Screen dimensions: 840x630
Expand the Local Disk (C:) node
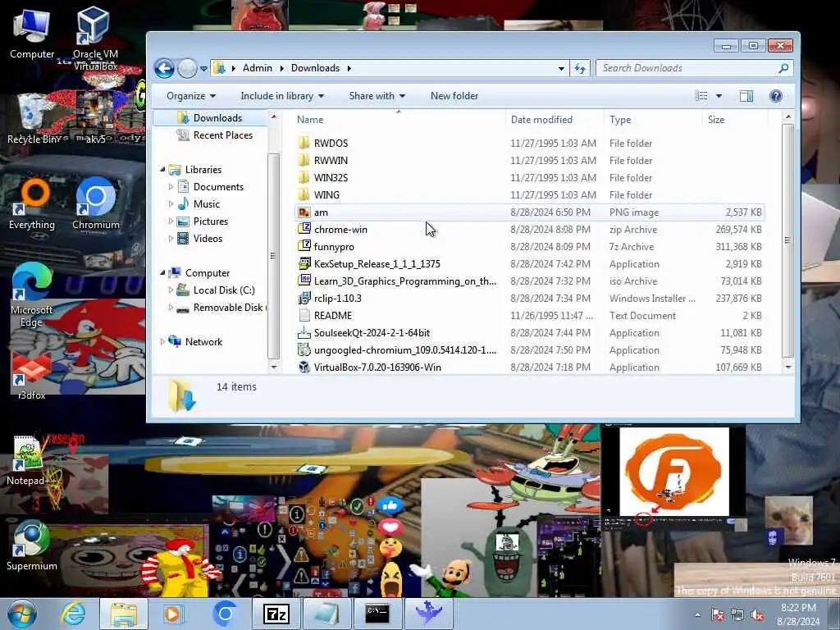point(171,290)
